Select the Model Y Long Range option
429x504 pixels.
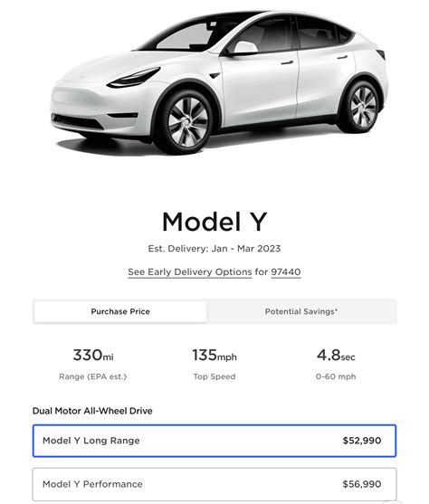click(x=214, y=441)
